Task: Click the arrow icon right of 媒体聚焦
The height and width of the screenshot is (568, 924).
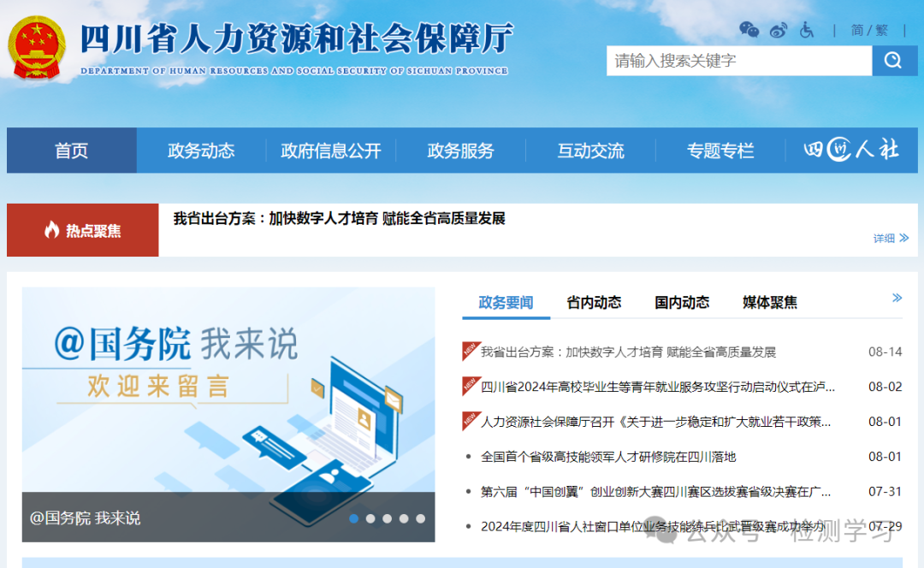Action: pyautogui.click(x=897, y=298)
